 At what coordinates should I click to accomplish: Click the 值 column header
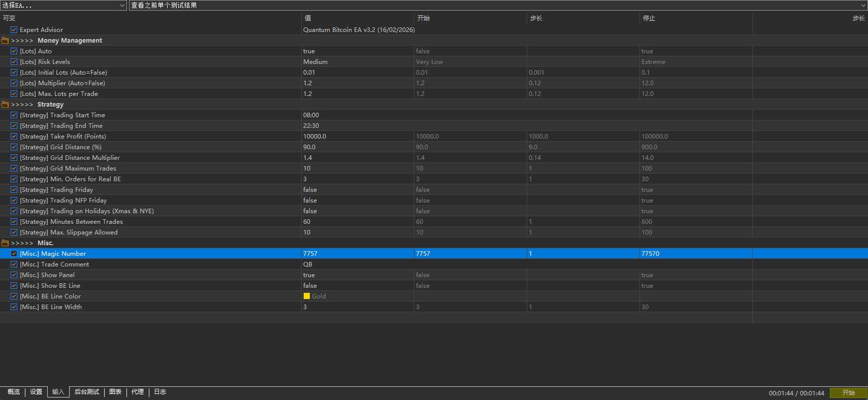(308, 18)
